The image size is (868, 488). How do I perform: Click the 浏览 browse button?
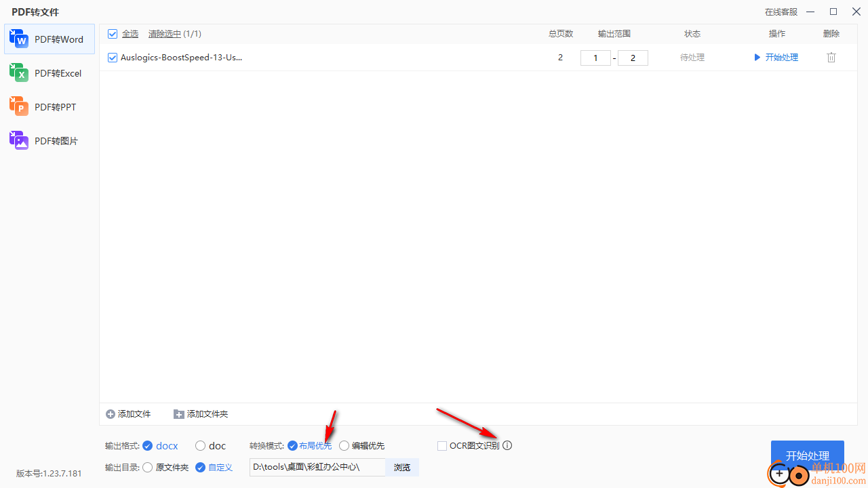click(402, 467)
